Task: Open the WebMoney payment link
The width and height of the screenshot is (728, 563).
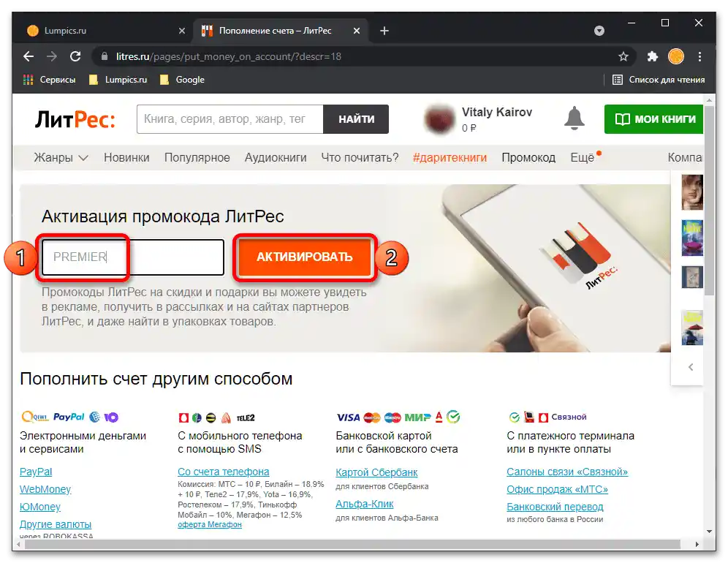Action: click(x=45, y=490)
